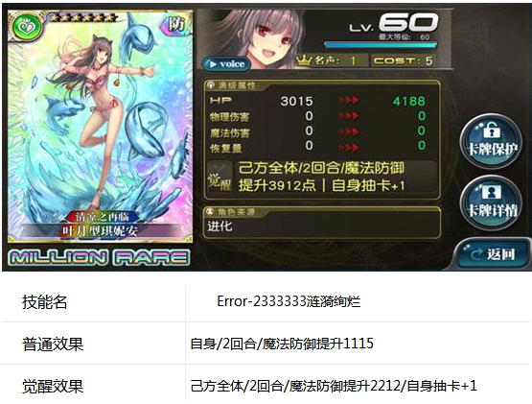The height and width of the screenshot is (404, 532).
Task: Click the card artwork of 琪妮安
Action: pyautogui.click(x=100, y=126)
